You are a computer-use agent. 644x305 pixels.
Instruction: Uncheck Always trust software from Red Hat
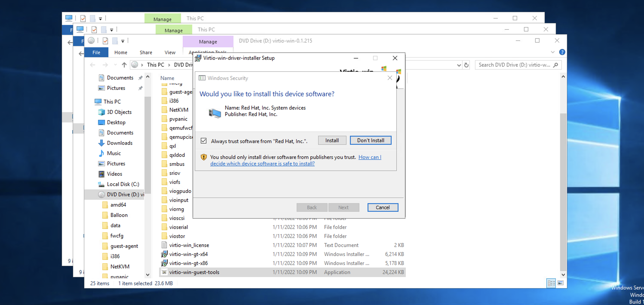pyautogui.click(x=204, y=141)
